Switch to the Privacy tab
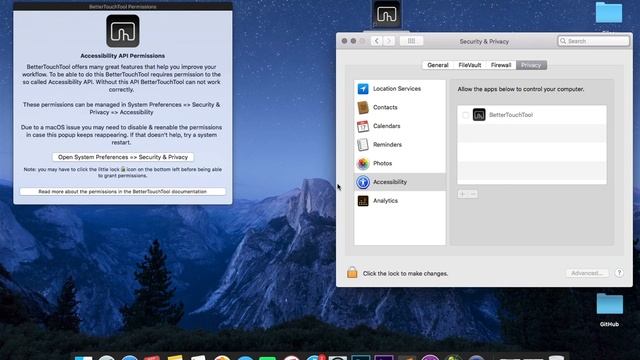Screen dimensions: 640x360 (531, 65)
